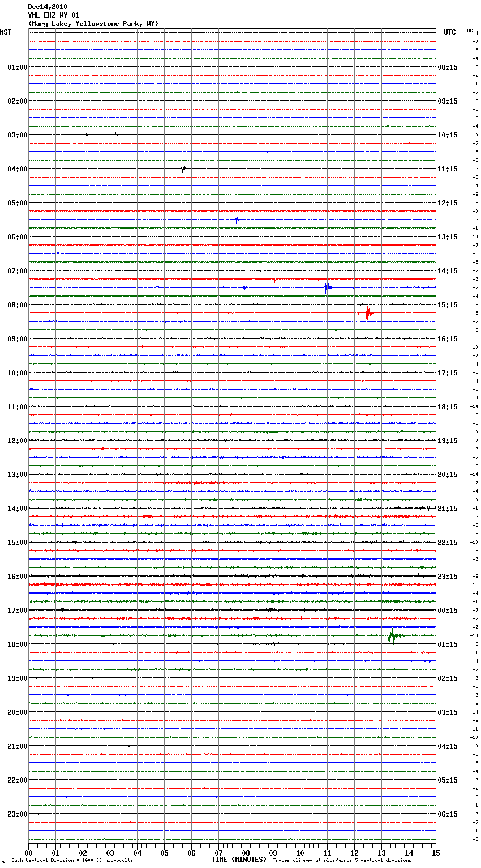Click the vertical division 1600.00 microvolts note
The height and width of the screenshot is (868, 481).
click(x=72, y=861)
